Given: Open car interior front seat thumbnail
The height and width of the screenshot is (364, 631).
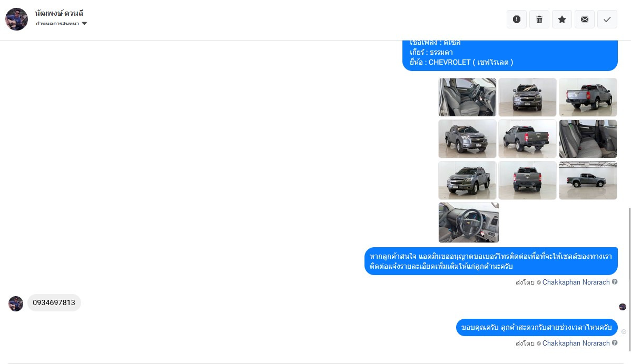Looking at the screenshot, I should (x=467, y=97).
